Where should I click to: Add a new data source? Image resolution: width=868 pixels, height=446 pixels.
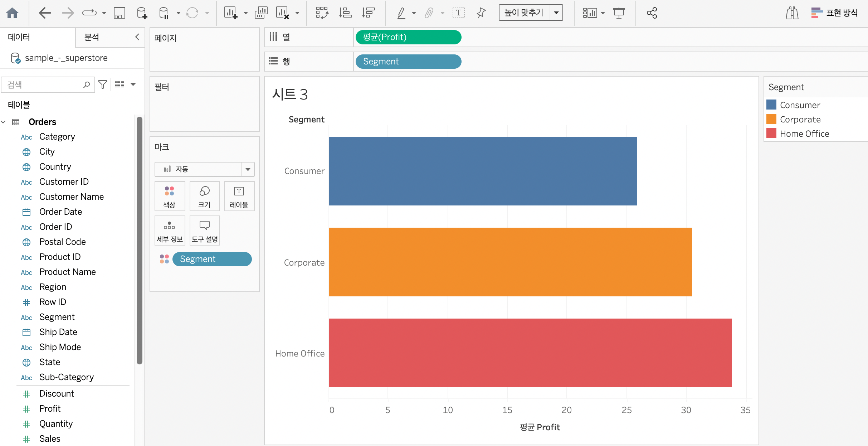[x=142, y=13]
